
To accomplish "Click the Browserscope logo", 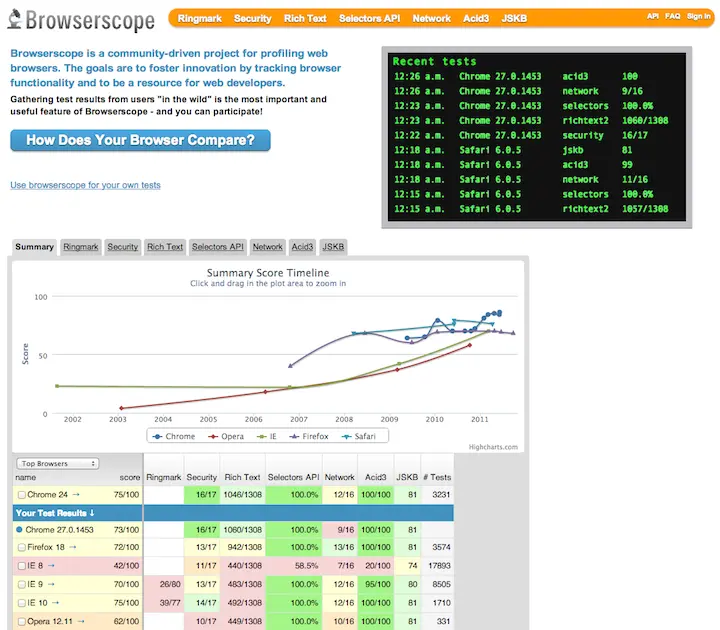I will (x=81, y=20).
